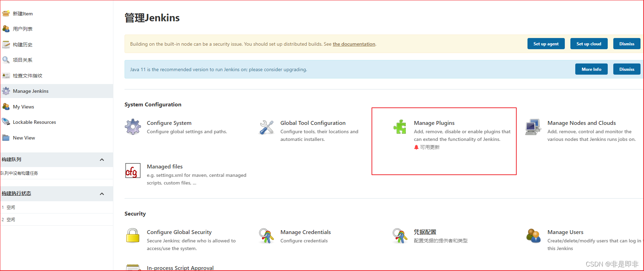Open Manage Credentials title link
Viewport: 644px width, 271px height.
point(306,232)
